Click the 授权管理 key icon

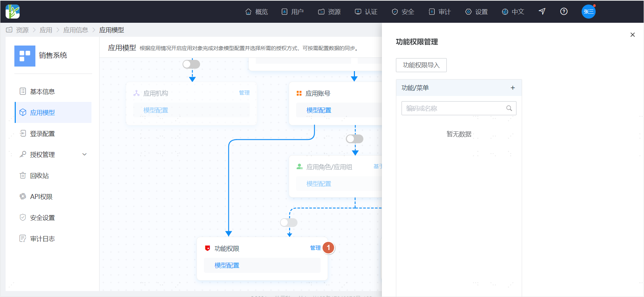pos(23,154)
